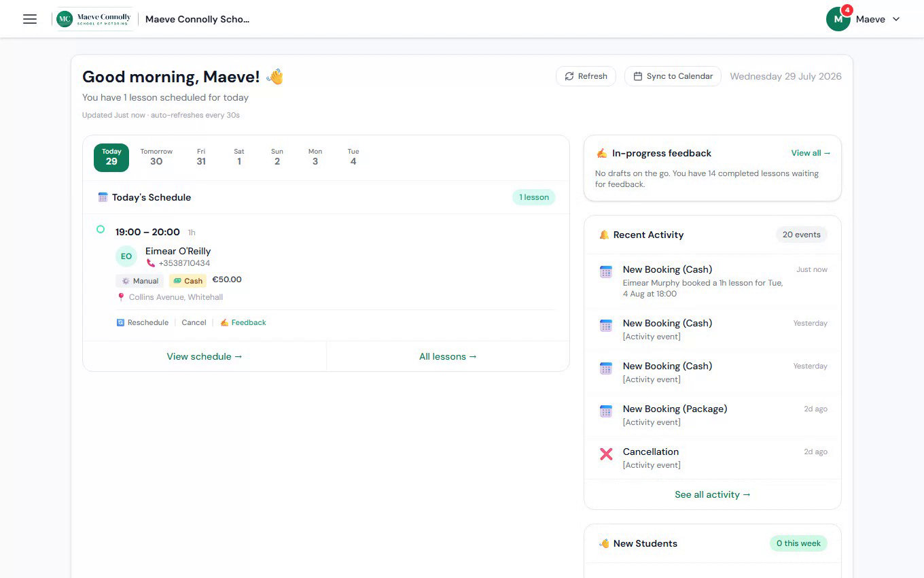
Task: Click student name Eimear O'Reilly
Action: tap(178, 251)
